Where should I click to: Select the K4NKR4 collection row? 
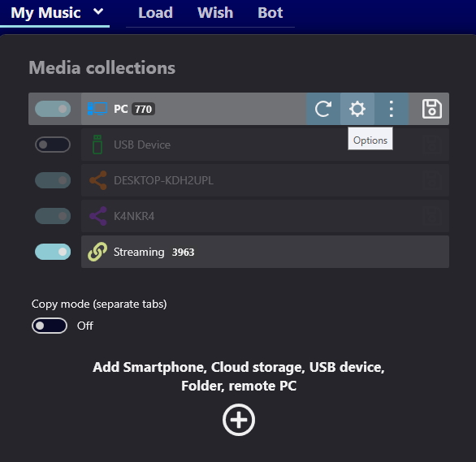point(265,216)
